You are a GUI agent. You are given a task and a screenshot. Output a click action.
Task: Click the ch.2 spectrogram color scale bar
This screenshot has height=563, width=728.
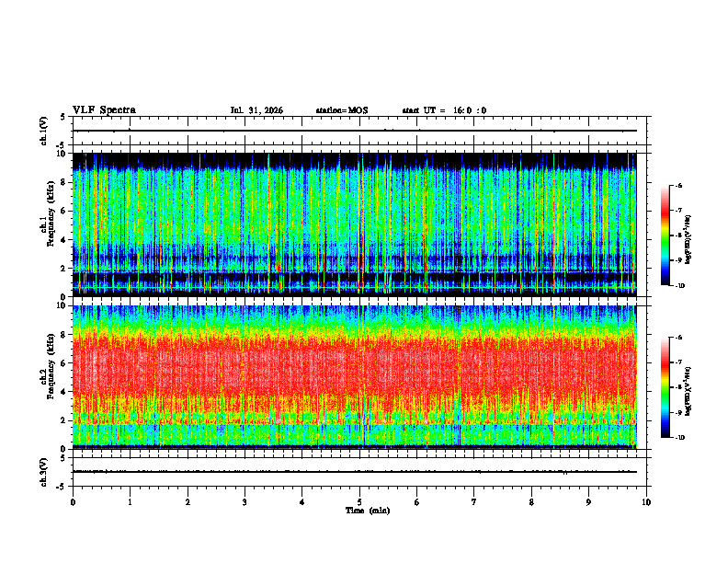(665, 387)
